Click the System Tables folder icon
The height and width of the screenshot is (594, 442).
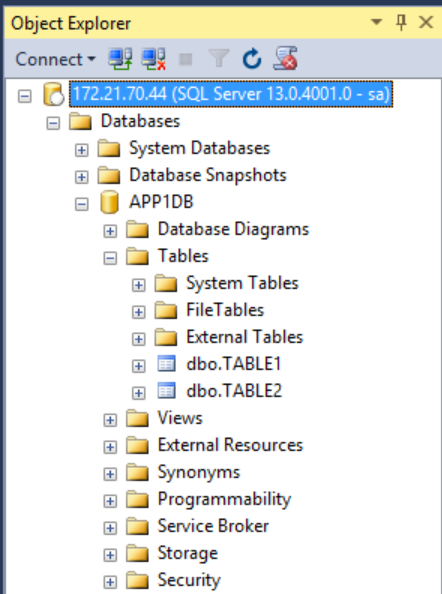[166, 283]
